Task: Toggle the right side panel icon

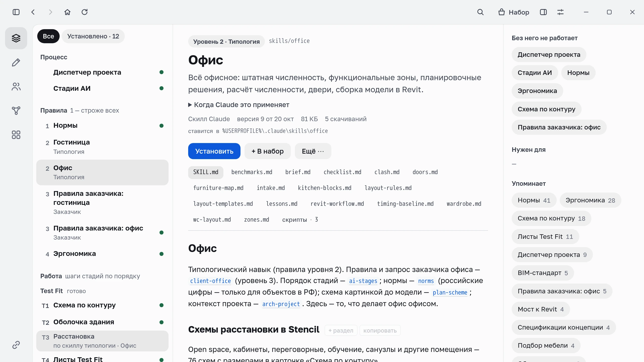Action: (543, 12)
